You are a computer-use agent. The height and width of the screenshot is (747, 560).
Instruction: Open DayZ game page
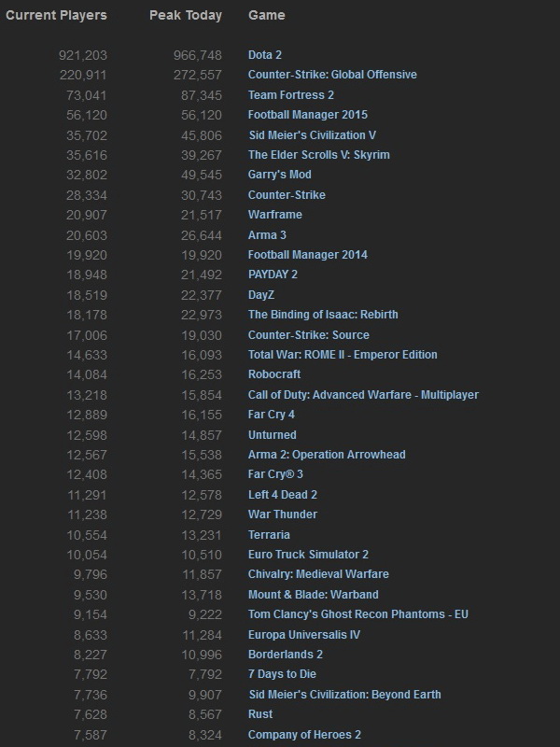coord(263,295)
